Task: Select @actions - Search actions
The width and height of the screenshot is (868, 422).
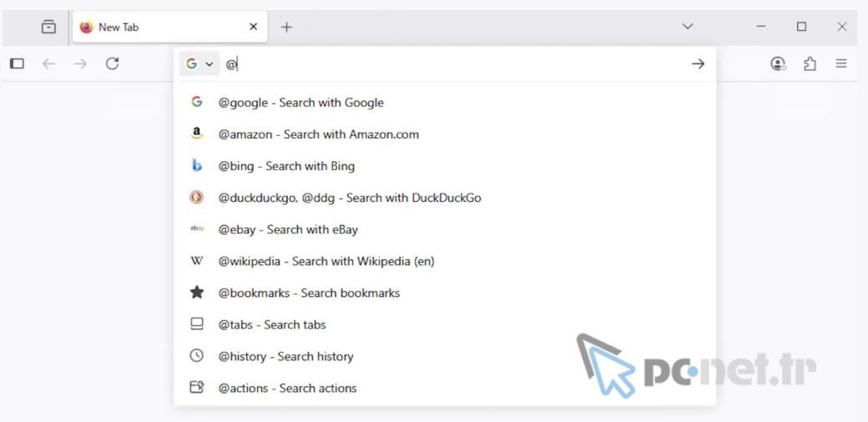Action: tap(445, 388)
